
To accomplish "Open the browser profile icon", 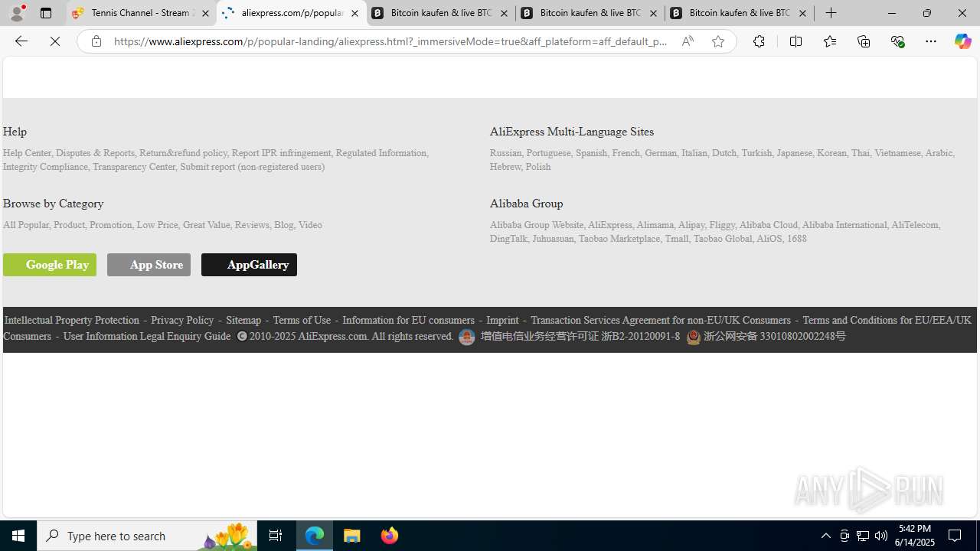I will click(x=17, y=13).
